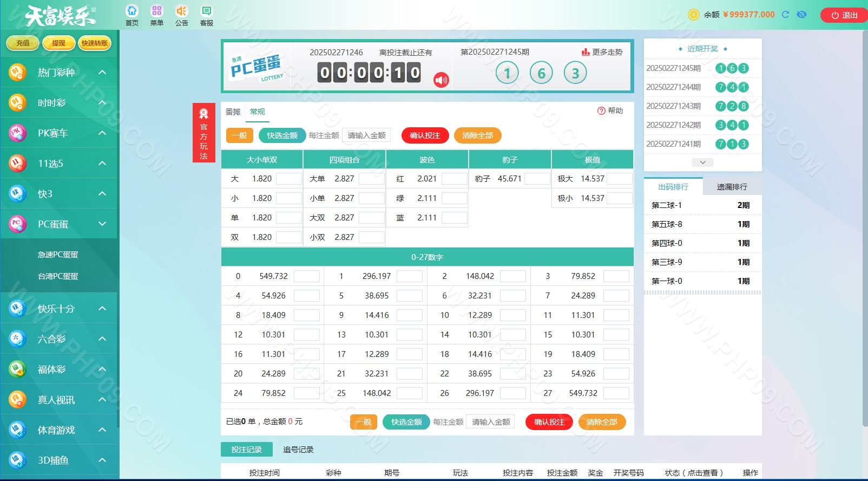
Task: Open the More Trends (更多走势) chart
Action: 602,52
